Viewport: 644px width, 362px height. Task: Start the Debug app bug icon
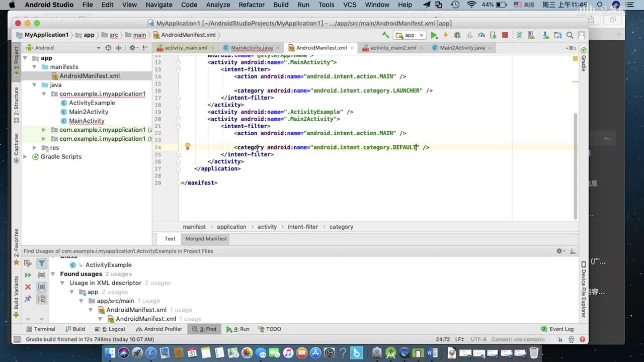point(457,35)
